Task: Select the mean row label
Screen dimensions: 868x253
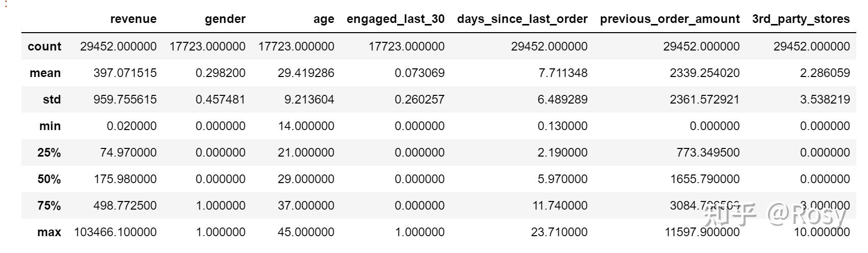Action: click(x=45, y=73)
